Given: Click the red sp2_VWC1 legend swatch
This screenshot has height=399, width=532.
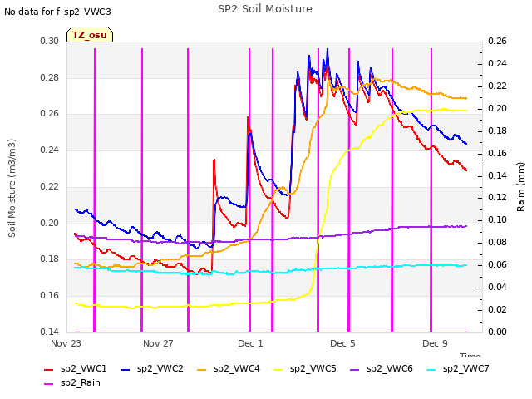Looking at the screenshot, I should point(49,369).
